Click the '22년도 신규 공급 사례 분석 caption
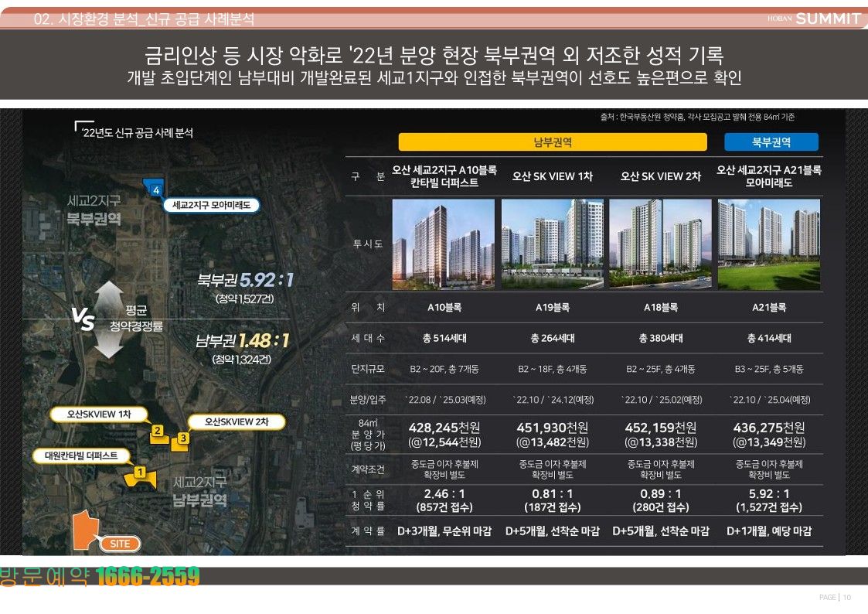The width and height of the screenshot is (868, 614). [x=138, y=133]
